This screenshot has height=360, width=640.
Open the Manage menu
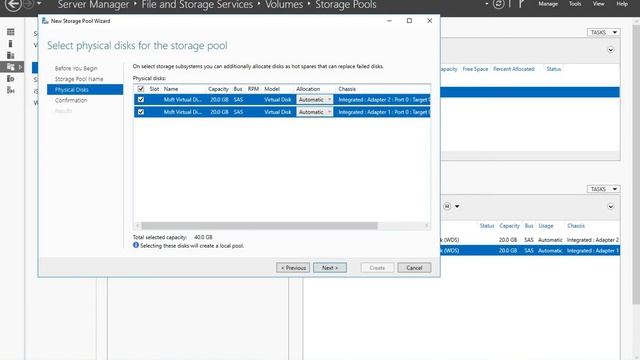pyautogui.click(x=548, y=4)
